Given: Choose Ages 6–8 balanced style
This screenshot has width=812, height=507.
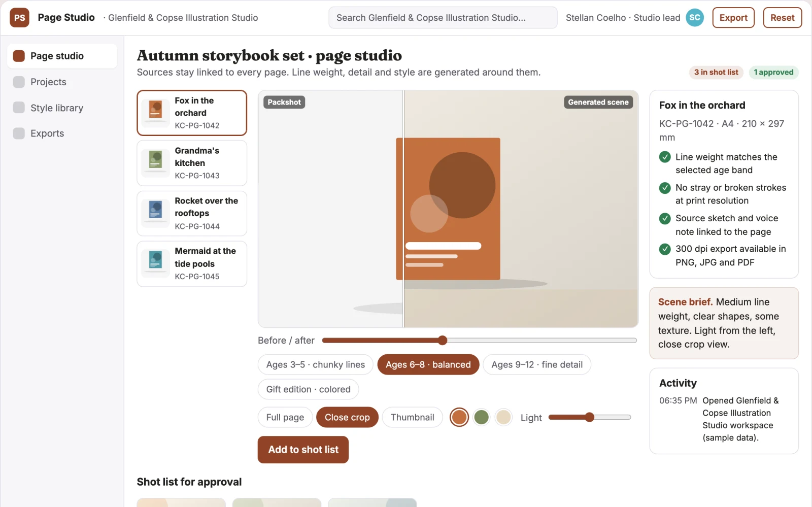Looking at the screenshot, I should point(428,364).
